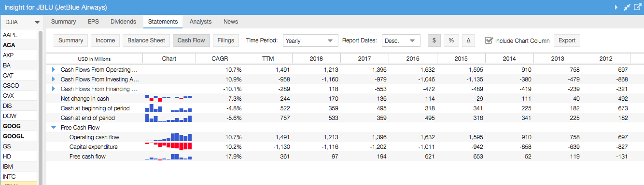Click the Chart column header
This screenshot has height=185, width=644.
coord(169,59)
